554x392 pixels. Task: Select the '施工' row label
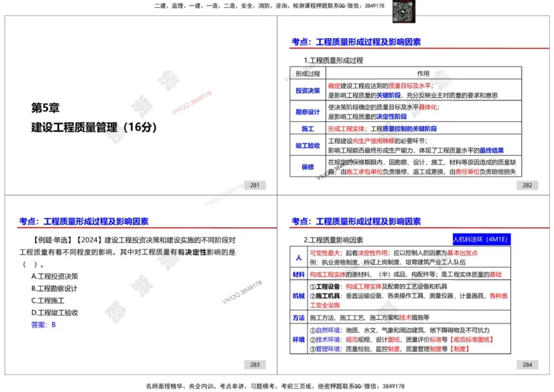(307, 129)
